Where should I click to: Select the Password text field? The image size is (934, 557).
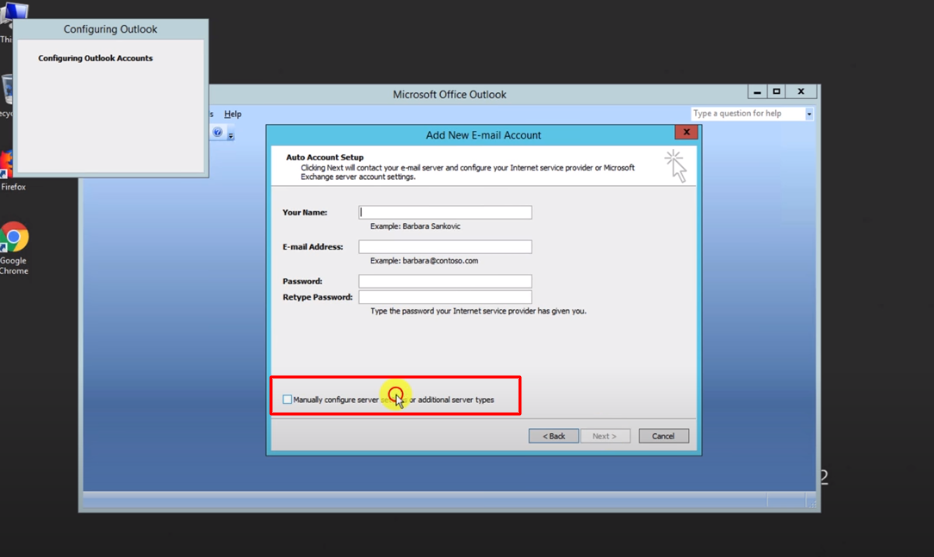pyautogui.click(x=445, y=281)
